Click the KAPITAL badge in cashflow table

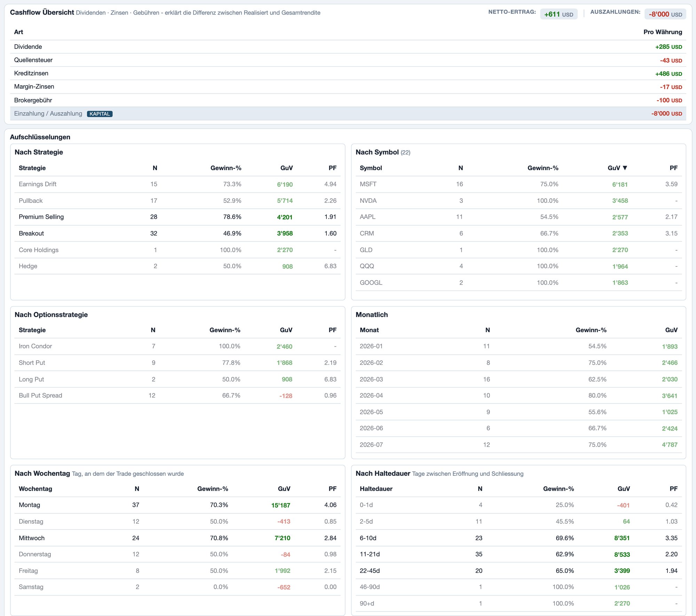point(100,114)
